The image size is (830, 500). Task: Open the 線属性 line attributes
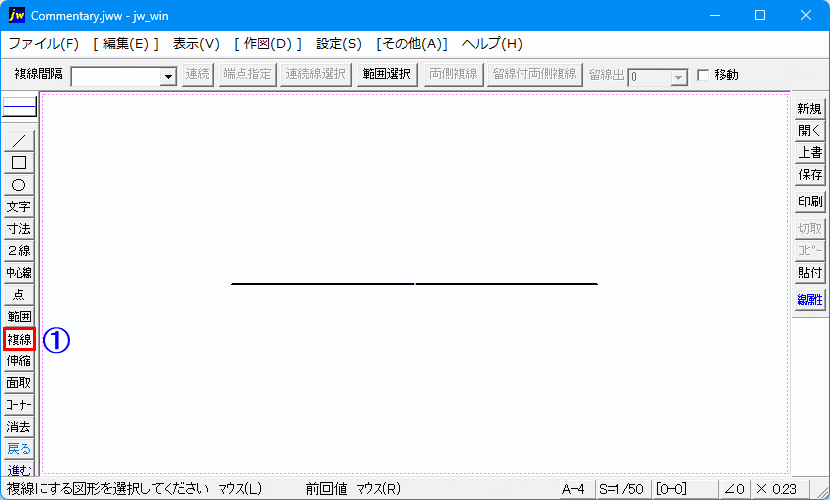(x=810, y=299)
